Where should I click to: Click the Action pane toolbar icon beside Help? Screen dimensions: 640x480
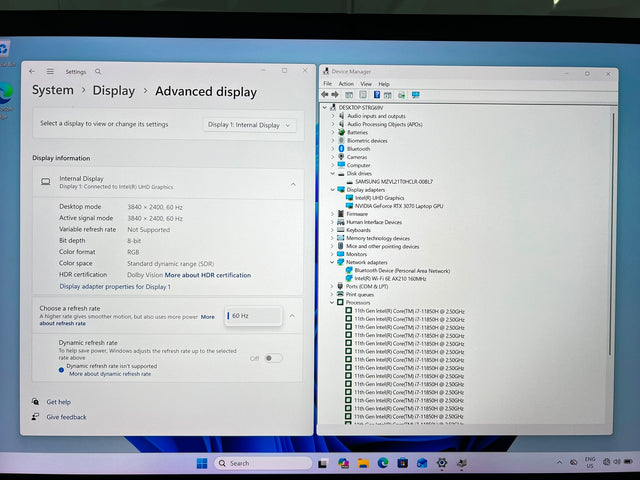(x=387, y=95)
